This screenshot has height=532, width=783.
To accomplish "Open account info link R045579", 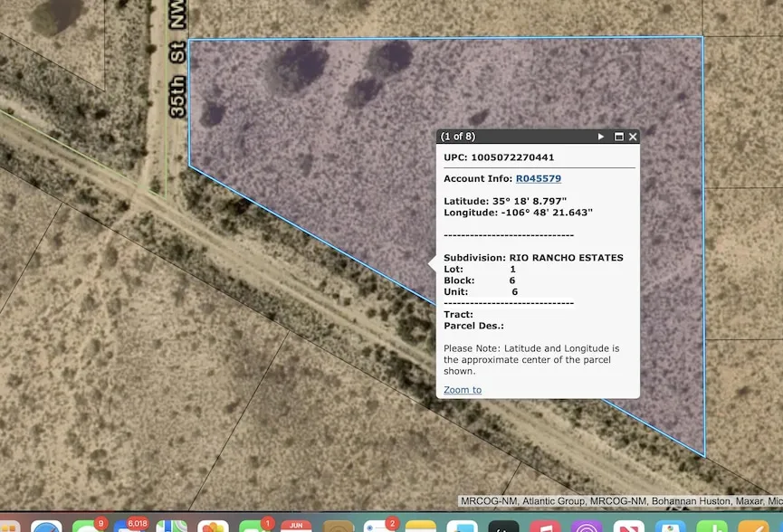I will (x=538, y=179).
